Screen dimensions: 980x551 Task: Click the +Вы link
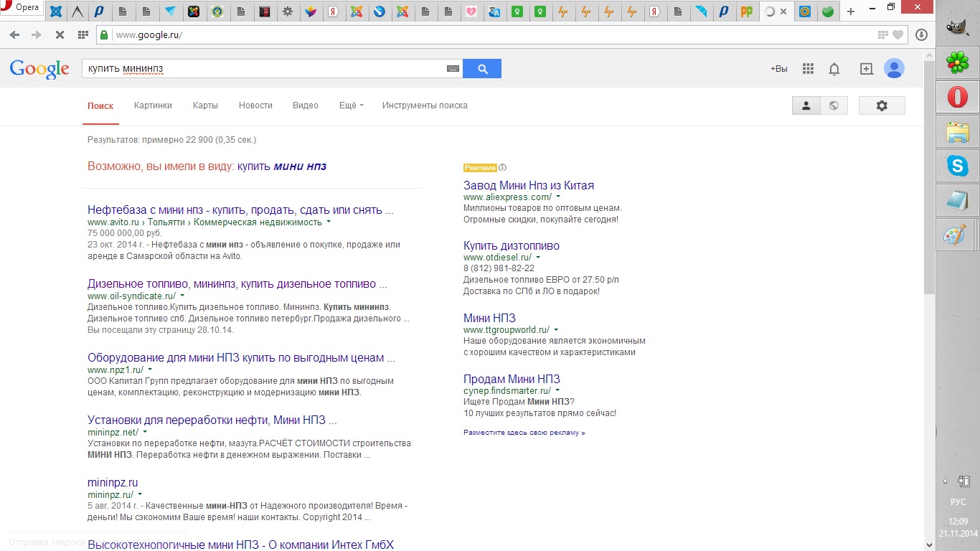pos(779,69)
